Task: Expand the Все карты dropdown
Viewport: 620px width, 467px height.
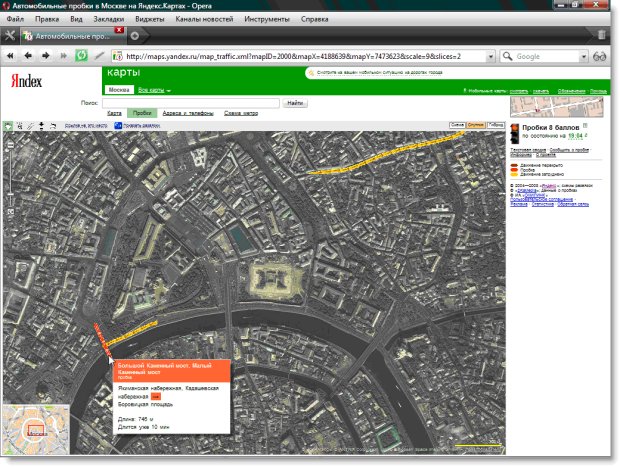Action: (154, 90)
